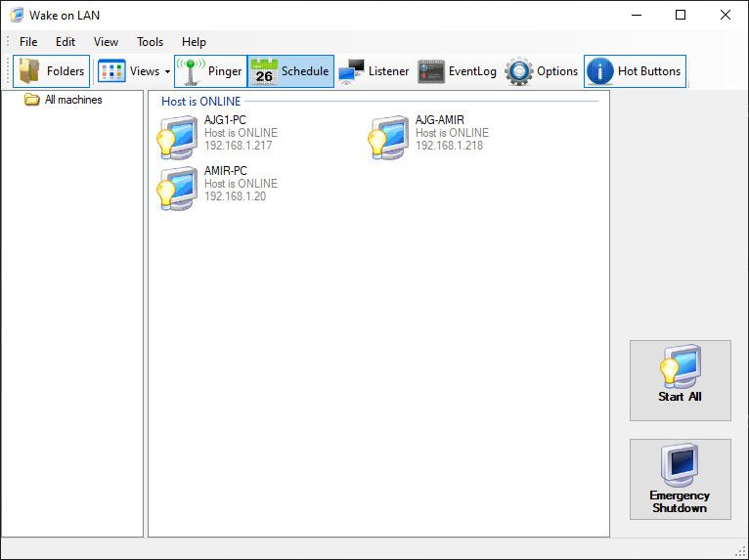Toggle the Folders panel icon

tap(29, 71)
